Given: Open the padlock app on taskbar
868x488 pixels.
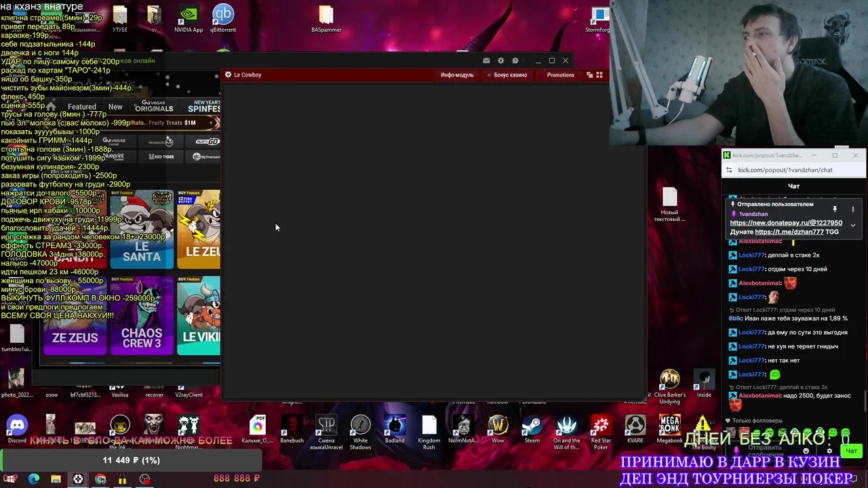Looking at the screenshot, I should pyautogui.click(x=122, y=479).
